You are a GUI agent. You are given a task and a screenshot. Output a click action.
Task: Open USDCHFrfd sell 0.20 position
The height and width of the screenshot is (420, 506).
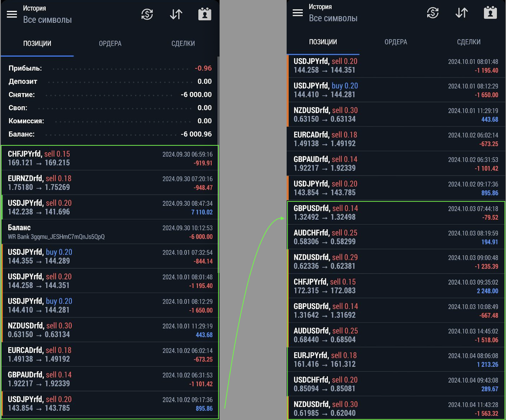(x=396, y=384)
